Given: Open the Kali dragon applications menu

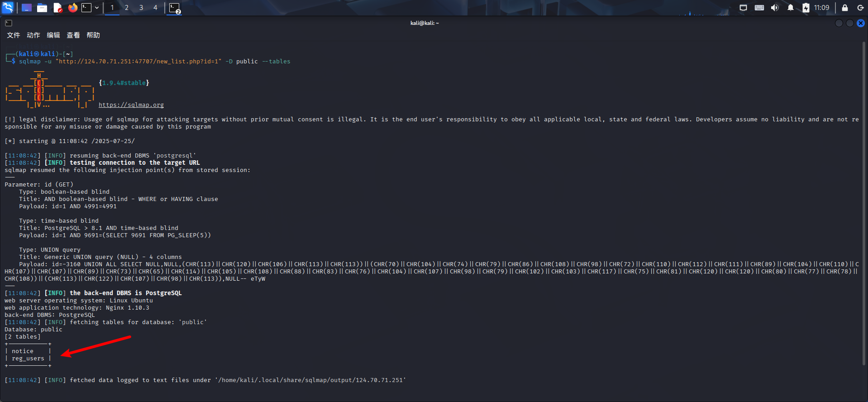Looking at the screenshot, I should tap(8, 7).
